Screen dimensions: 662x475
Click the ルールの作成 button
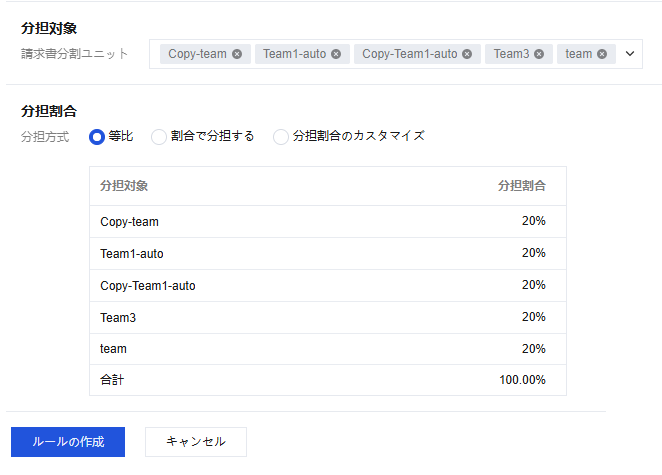click(68, 441)
